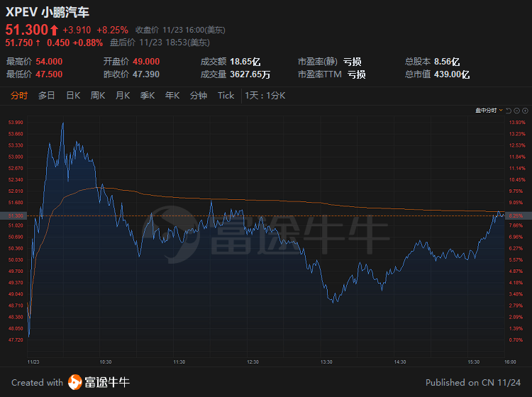Viewport: 532px width, 397px height.
Task: Zoom in the chart with plus icon
Action: 525,111
